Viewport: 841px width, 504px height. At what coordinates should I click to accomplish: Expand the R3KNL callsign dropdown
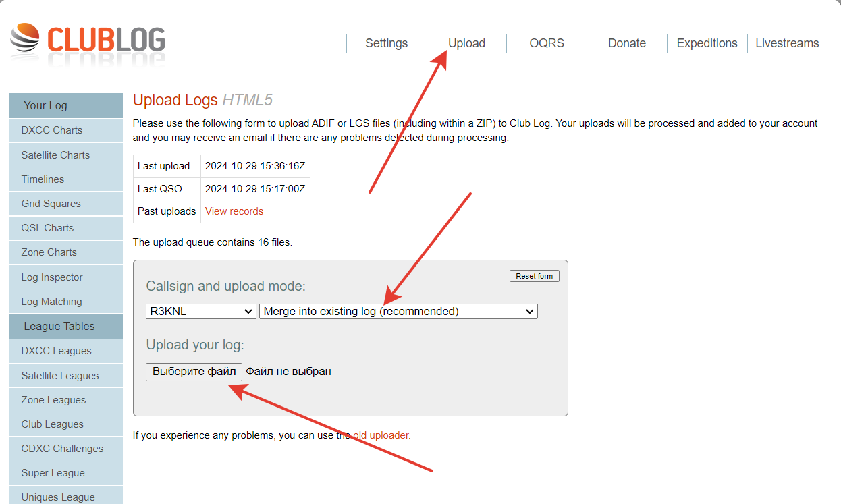tap(200, 312)
